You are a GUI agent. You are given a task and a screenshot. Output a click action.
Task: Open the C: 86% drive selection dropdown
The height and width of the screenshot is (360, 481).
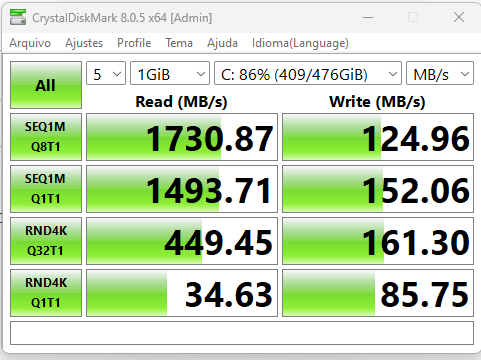click(x=308, y=73)
